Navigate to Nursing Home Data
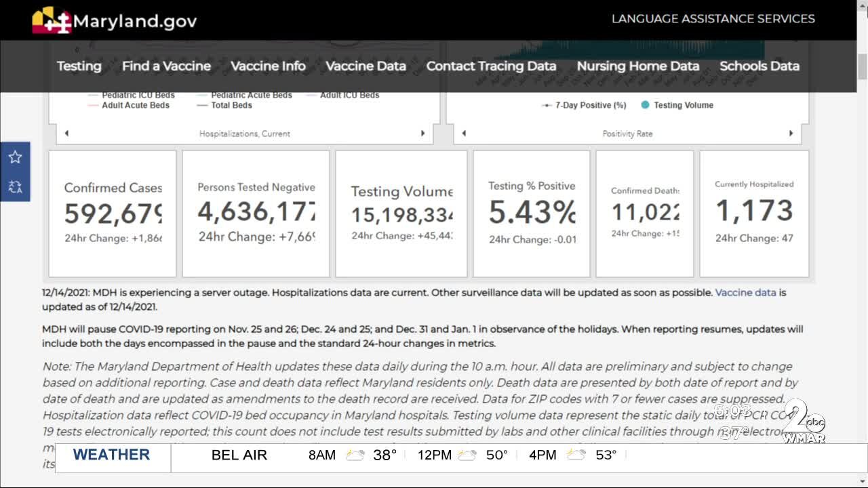This screenshot has height=488, width=868. tap(637, 66)
